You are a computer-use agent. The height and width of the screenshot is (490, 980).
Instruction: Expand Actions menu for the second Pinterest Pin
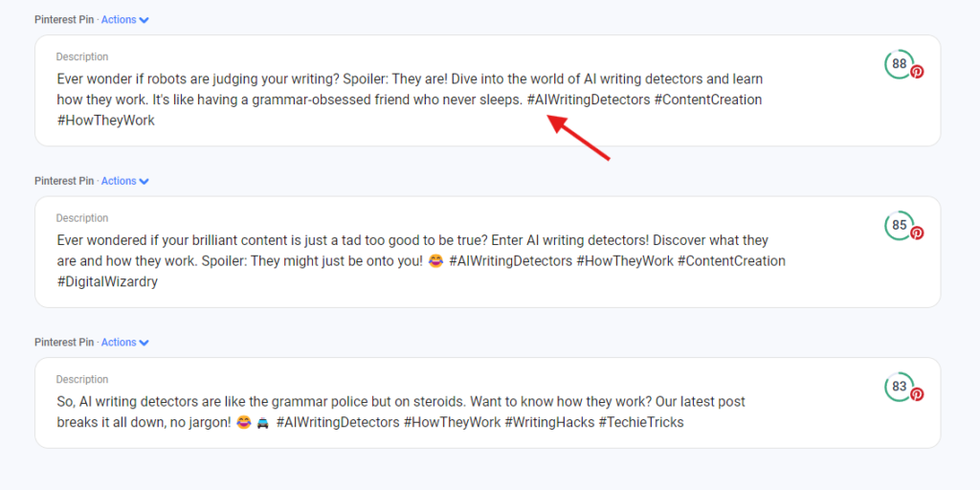click(125, 181)
